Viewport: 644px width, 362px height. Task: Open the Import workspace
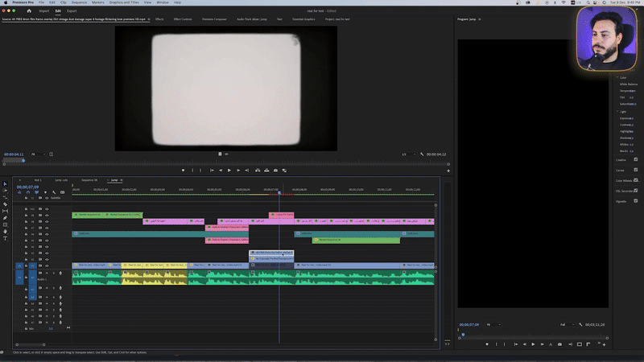[x=44, y=10]
